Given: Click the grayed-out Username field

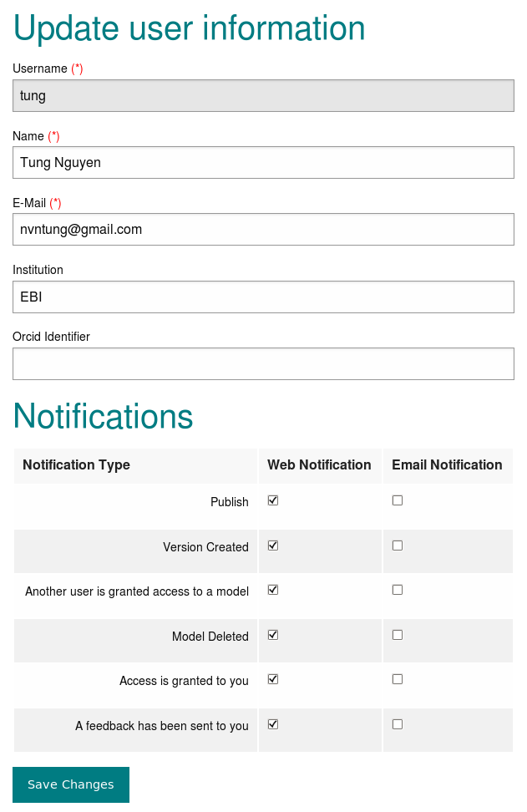Looking at the screenshot, I should (263, 95).
